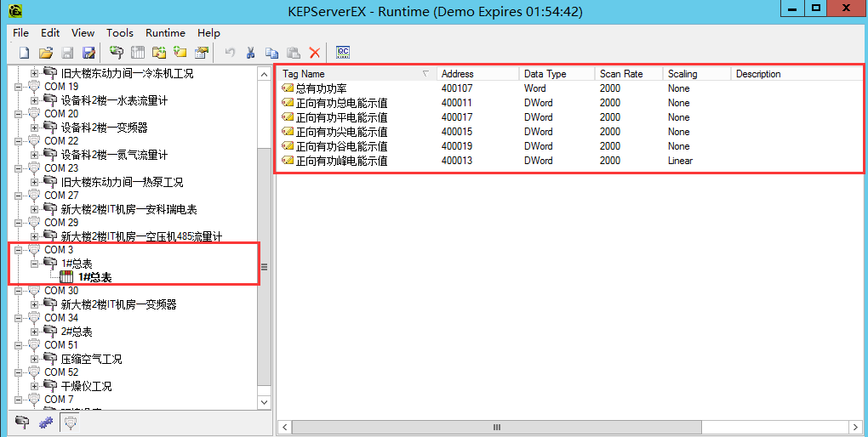Click the Undo arrow icon
The height and width of the screenshot is (437, 868).
[230, 53]
